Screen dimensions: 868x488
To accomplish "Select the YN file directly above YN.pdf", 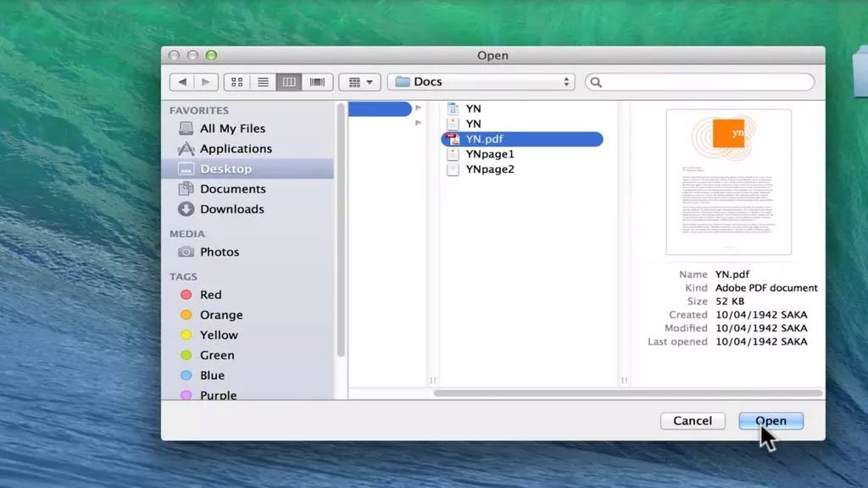I will point(522,124).
